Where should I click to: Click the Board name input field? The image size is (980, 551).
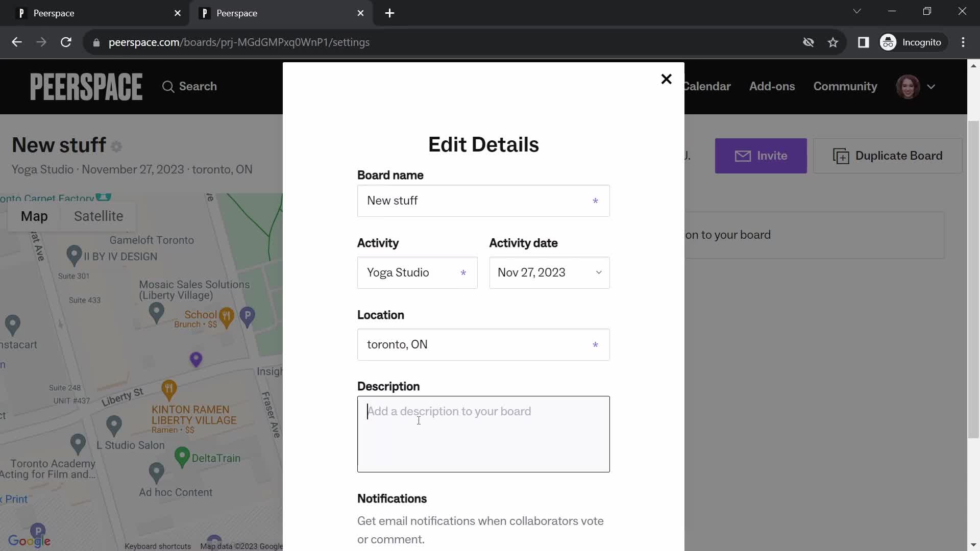pos(483,201)
